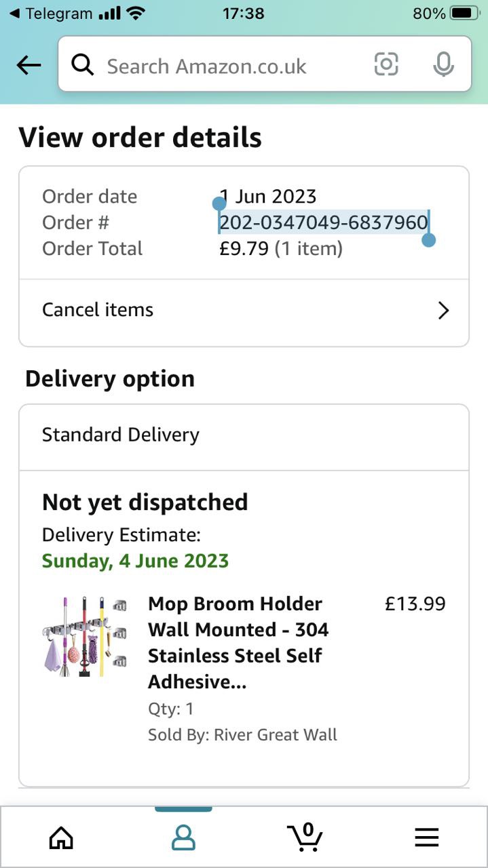Expand the Cancel items chevron
Screen dimensions: 488x868
point(443,311)
